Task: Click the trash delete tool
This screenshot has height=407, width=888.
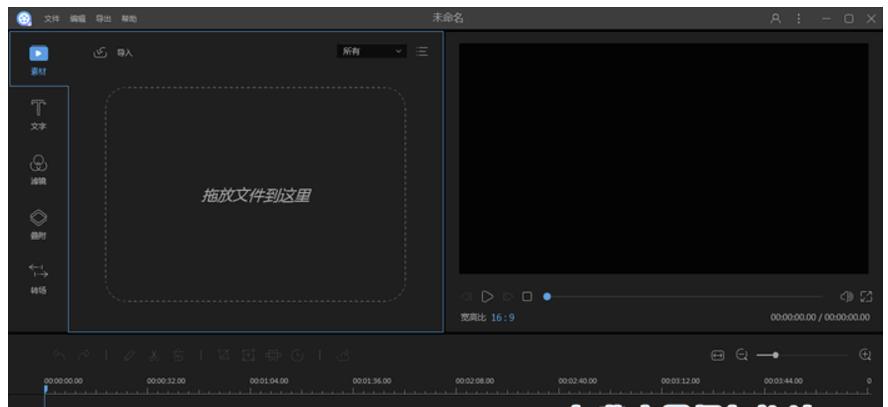Action: (178, 355)
